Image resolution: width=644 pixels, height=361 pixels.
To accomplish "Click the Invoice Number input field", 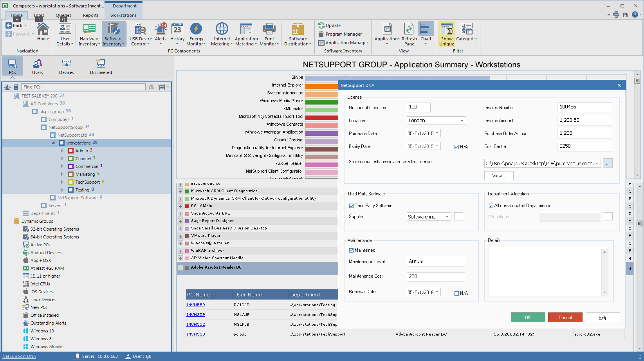I will pyautogui.click(x=584, y=107).
